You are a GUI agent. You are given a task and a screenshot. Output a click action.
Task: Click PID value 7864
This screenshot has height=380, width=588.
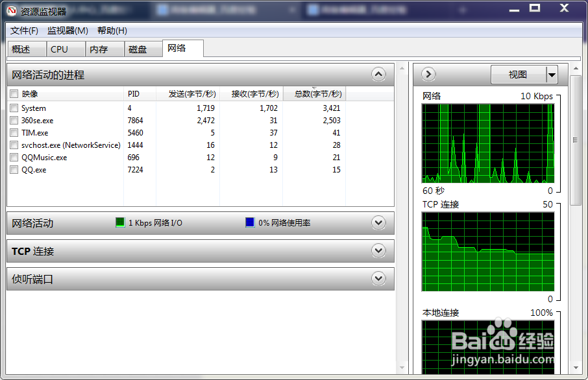point(135,121)
